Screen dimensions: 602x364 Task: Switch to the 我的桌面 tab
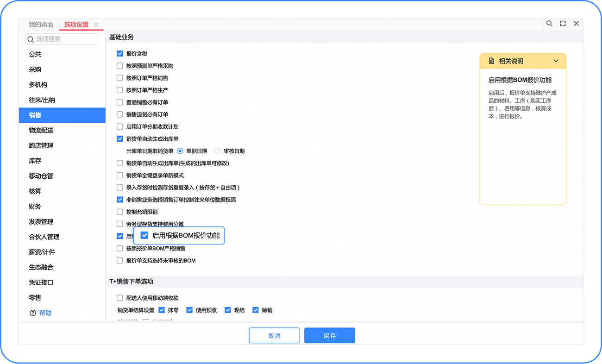coord(41,25)
